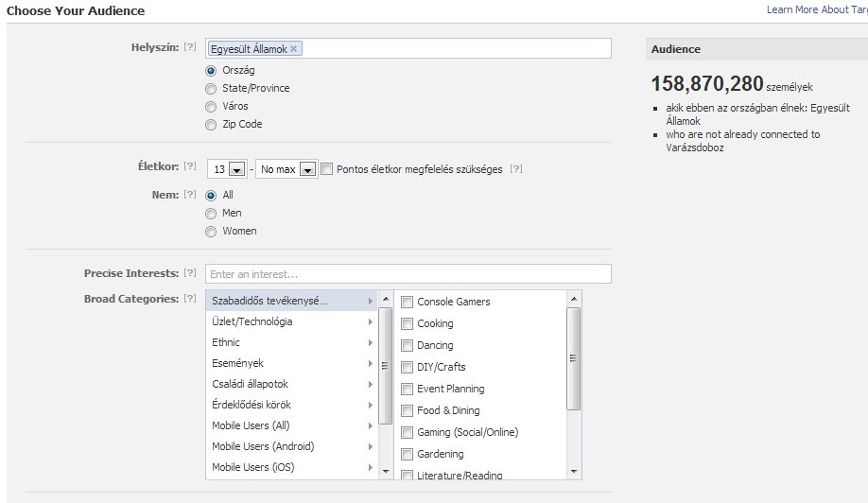Image resolution: width=868 pixels, height=503 pixels.
Task: Select the State/Province radio button
Action: click(211, 88)
